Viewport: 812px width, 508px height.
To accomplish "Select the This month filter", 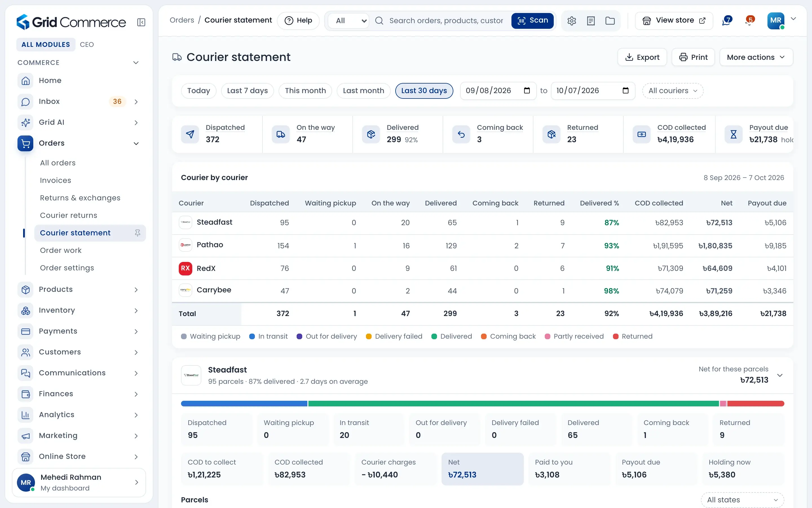I will coord(305,91).
